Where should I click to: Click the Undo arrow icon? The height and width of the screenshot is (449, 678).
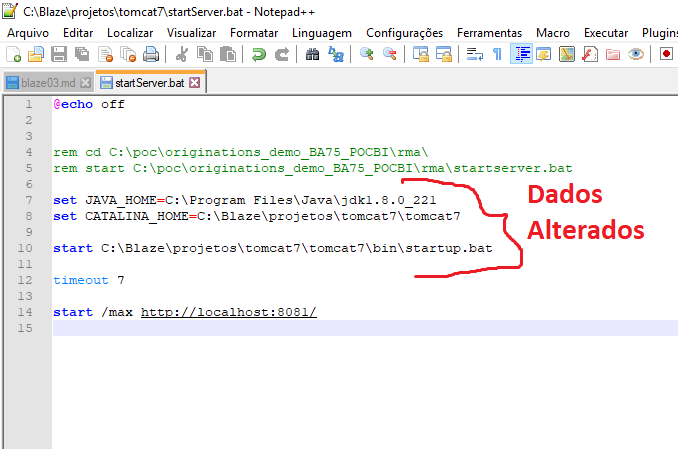[x=259, y=54]
